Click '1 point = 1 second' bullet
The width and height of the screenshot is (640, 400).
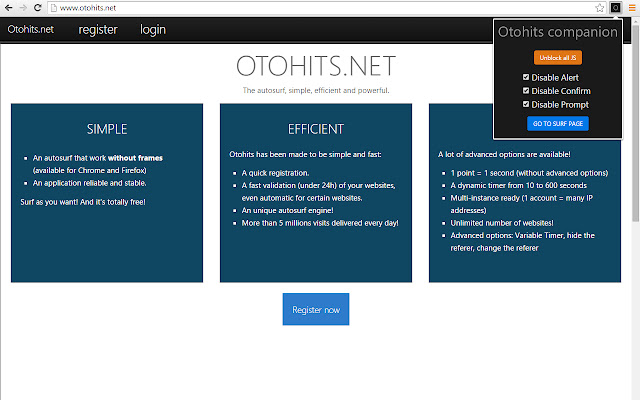click(x=529, y=173)
